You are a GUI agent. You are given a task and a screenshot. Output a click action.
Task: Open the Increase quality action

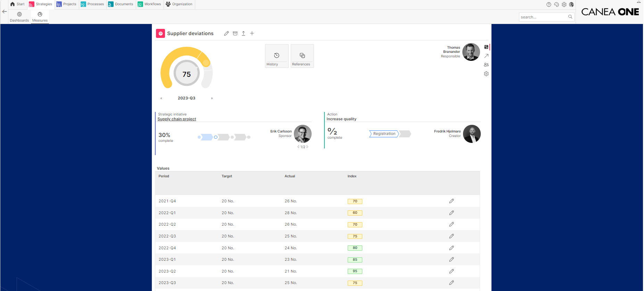point(341,119)
